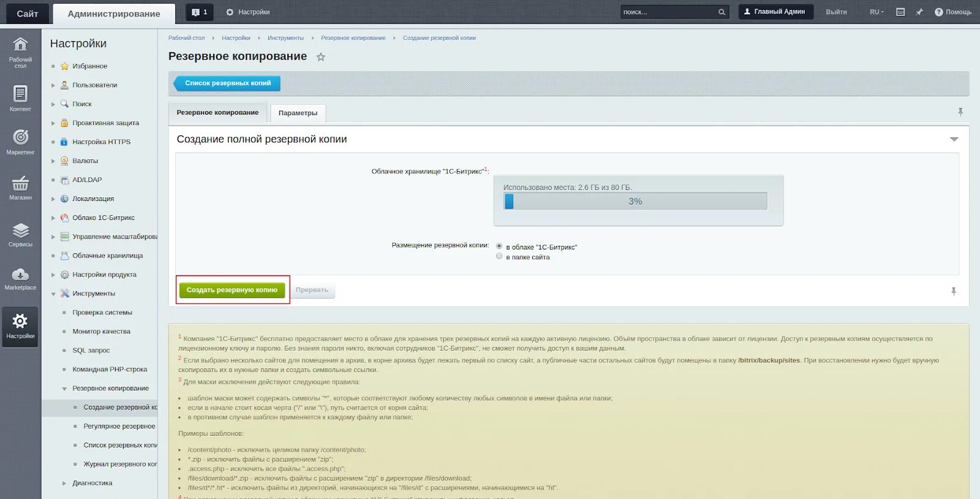
Task: Open Помощь help icon
Action: [x=953, y=12]
